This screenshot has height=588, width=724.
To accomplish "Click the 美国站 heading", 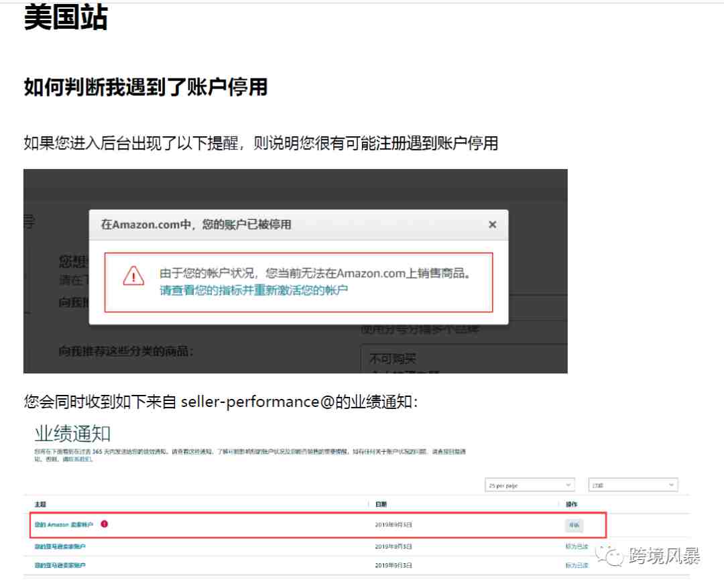I will pos(66,17).
